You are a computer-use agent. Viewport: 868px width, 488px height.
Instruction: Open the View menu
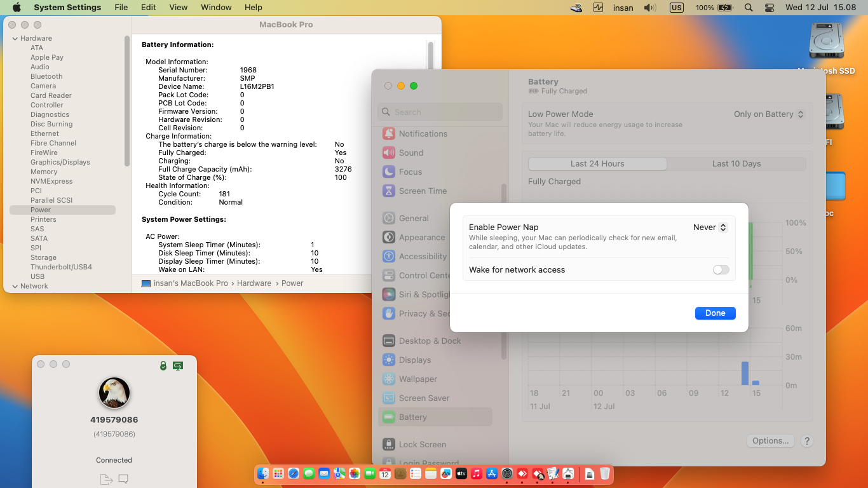(179, 8)
